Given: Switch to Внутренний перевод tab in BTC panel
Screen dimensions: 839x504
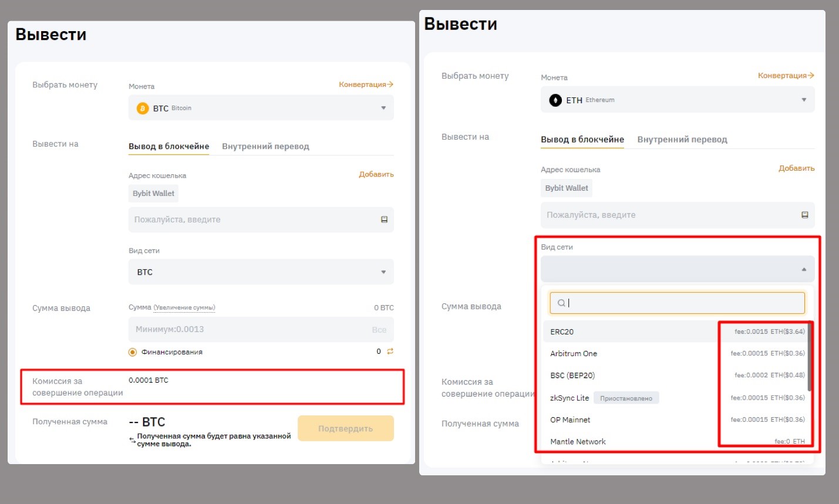Looking at the screenshot, I should coord(265,146).
